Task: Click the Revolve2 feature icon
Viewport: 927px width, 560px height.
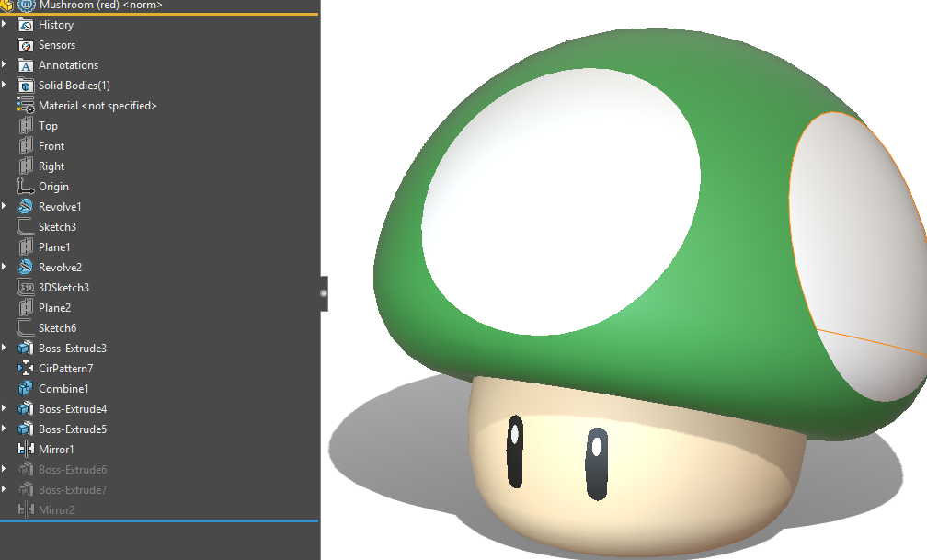Action: [x=26, y=268]
